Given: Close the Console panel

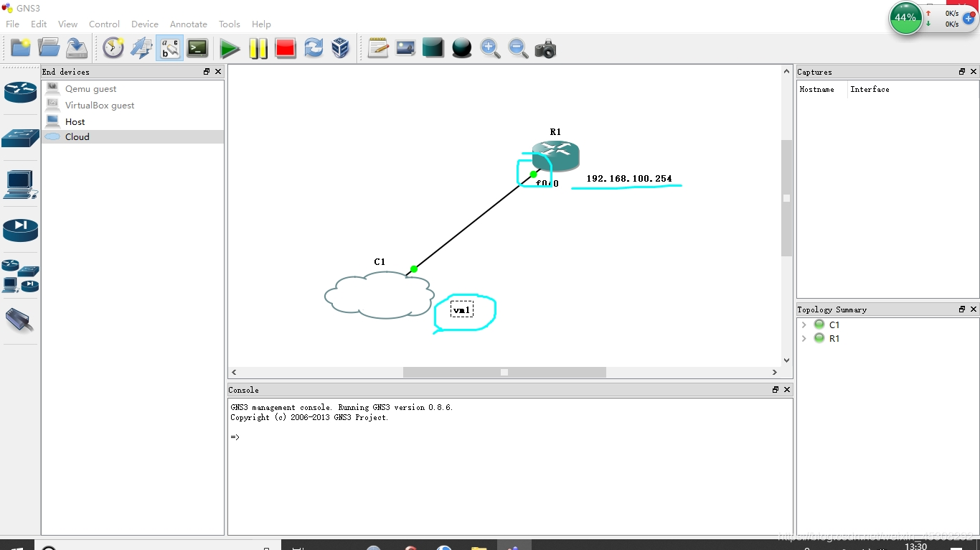Looking at the screenshot, I should (x=787, y=390).
